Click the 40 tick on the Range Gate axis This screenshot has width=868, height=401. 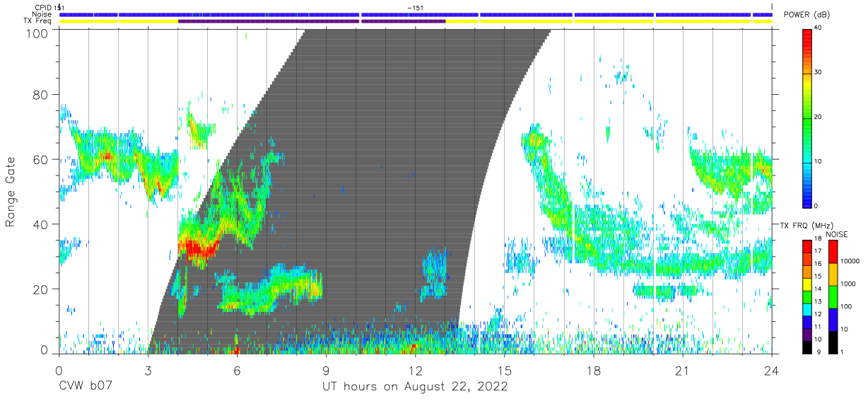tap(40, 225)
